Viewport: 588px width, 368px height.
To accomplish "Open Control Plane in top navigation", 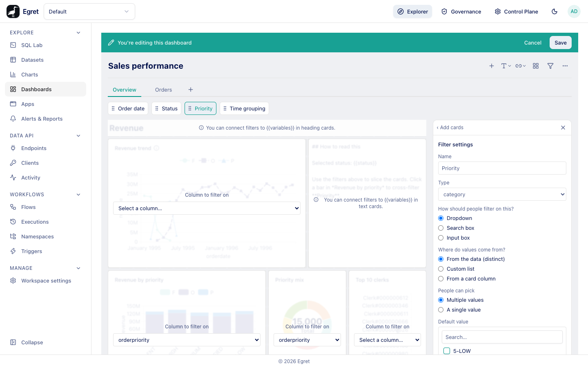I will [516, 11].
